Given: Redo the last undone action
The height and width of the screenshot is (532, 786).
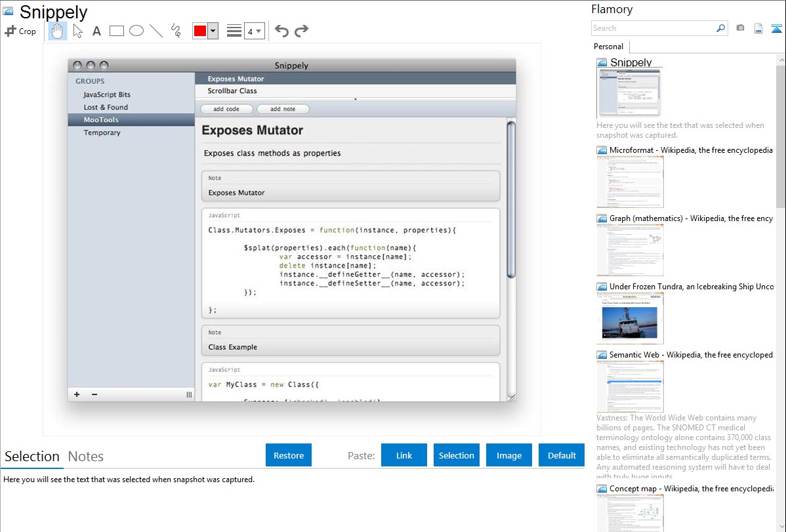Looking at the screenshot, I should click(301, 31).
